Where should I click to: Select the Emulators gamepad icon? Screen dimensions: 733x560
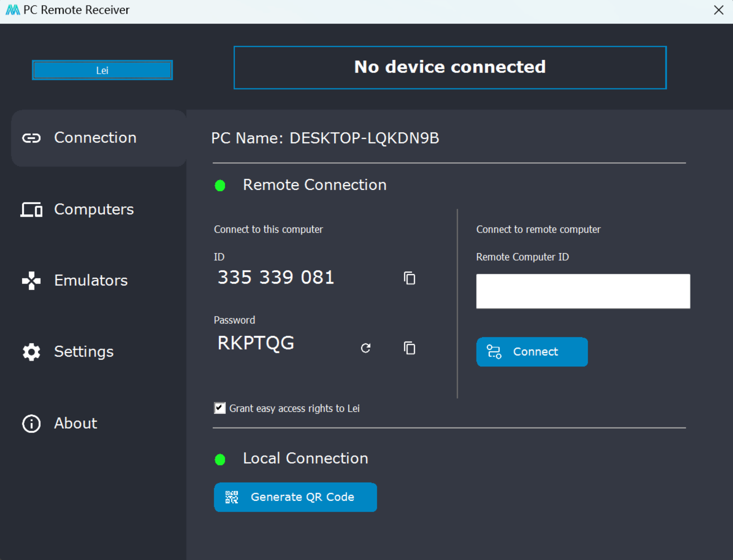(x=31, y=280)
